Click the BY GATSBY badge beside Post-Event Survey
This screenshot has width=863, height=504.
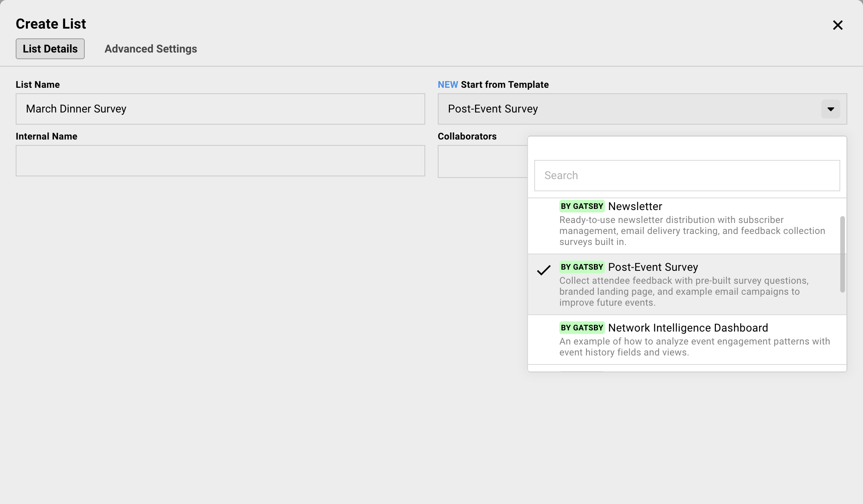pos(581,267)
